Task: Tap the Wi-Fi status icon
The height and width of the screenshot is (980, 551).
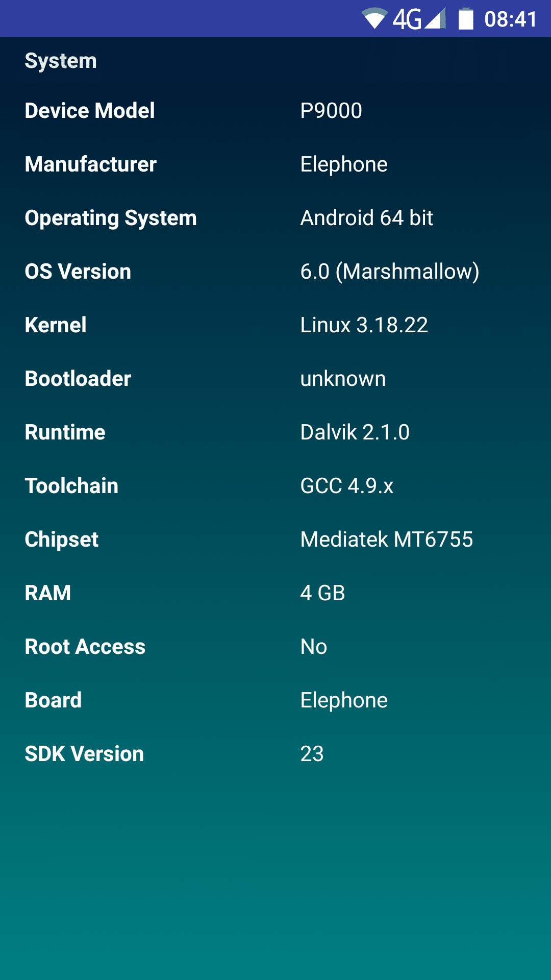Action: click(374, 19)
